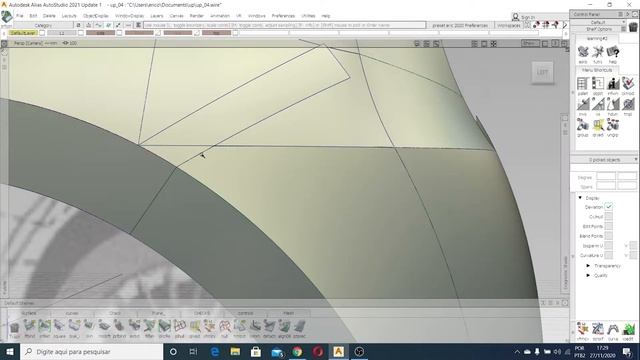Select the square surface tool
The height and width of the screenshot is (360, 640).
click(x=60, y=328)
